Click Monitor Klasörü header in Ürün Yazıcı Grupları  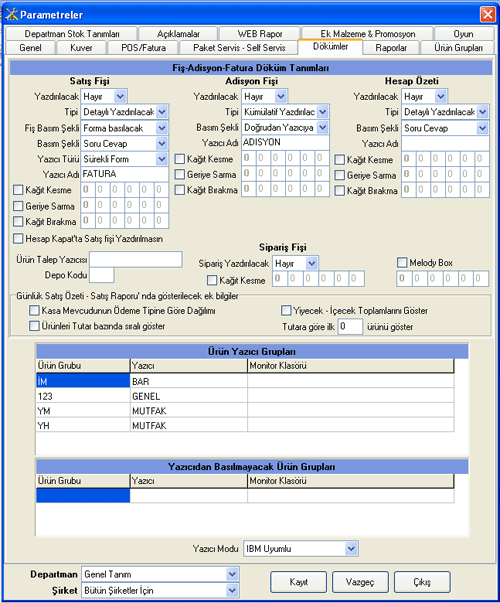click(x=350, y=366)
